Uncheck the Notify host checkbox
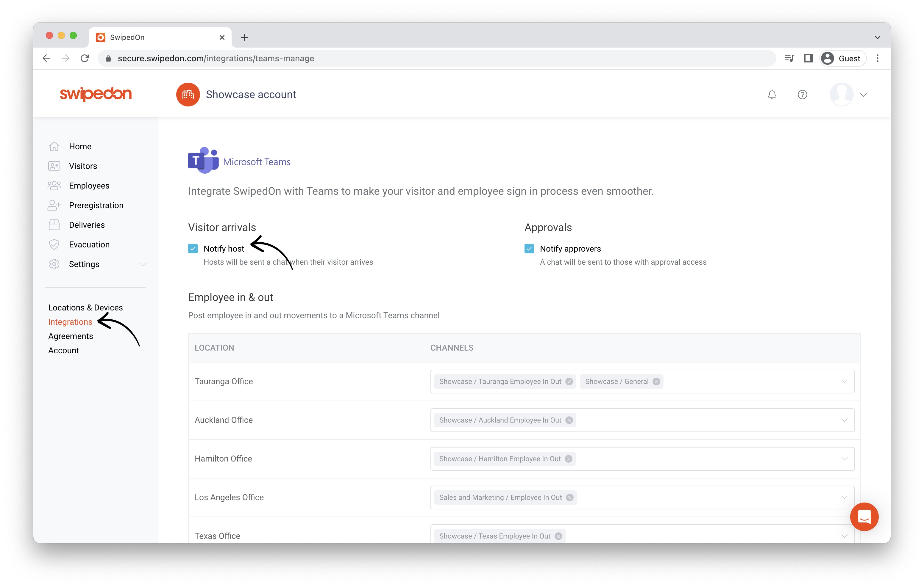Viewport: 924px width, 587px height. point(193,249)
